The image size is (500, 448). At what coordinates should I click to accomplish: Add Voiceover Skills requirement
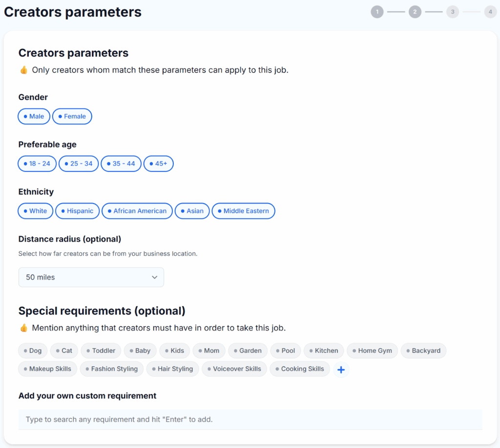tap(234, 369)
